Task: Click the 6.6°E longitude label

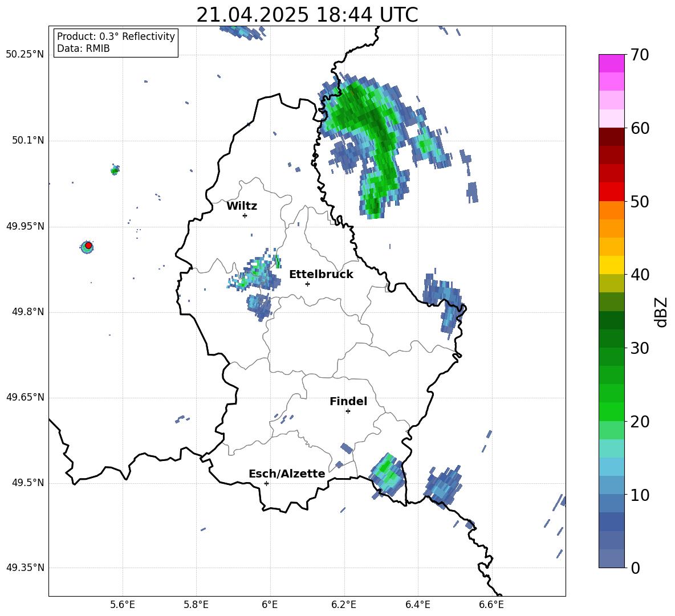Action: [491, 605]
